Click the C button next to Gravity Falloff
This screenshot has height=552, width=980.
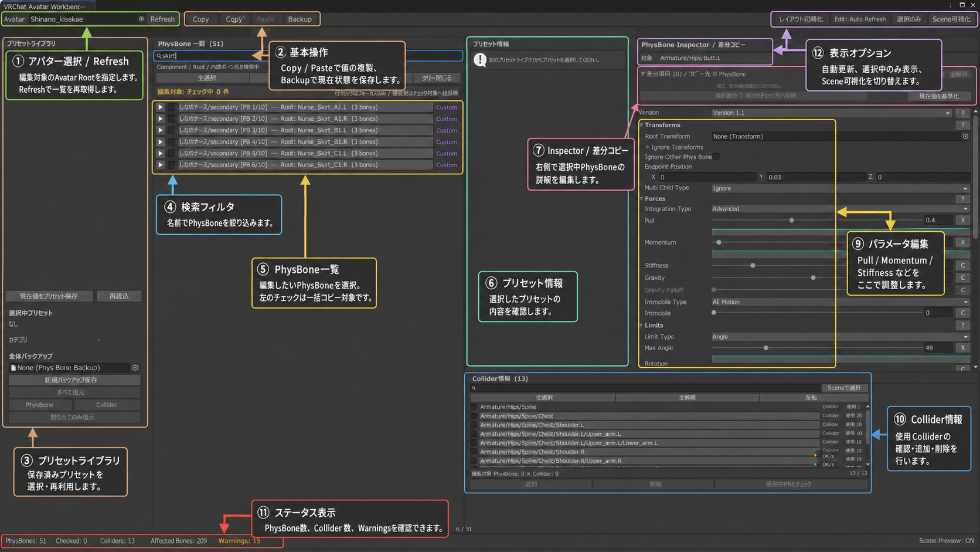(x=962, y=290)
